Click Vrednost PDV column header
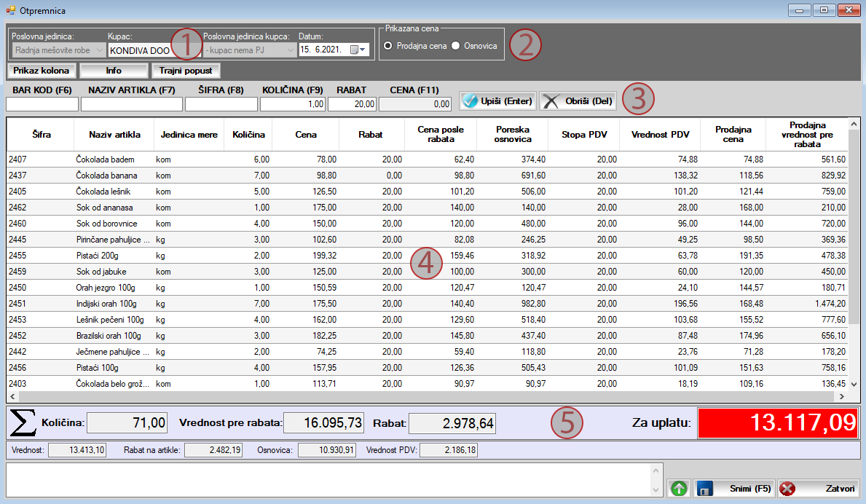The image size is (866, 504). pos(660,134)
